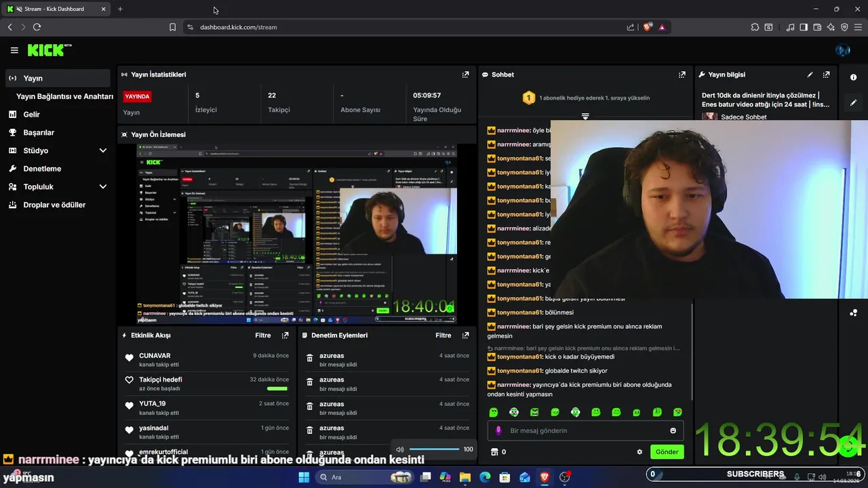Click the YAYINDA live badge
Screen dimensions: 868x488
(137, 96)
